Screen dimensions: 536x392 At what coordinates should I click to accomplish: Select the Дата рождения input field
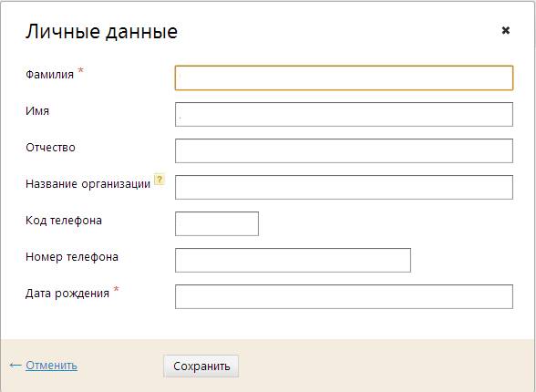point(344,296)
